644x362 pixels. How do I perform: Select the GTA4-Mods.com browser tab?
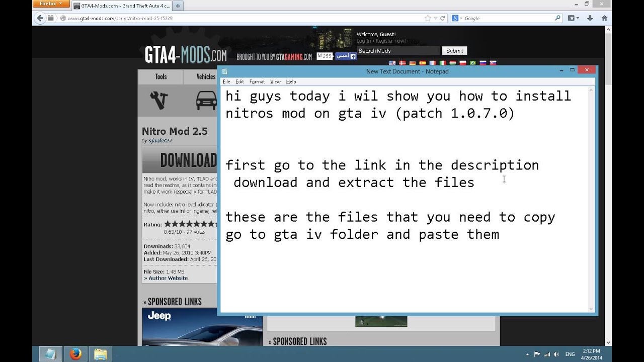tap(121, 6)
